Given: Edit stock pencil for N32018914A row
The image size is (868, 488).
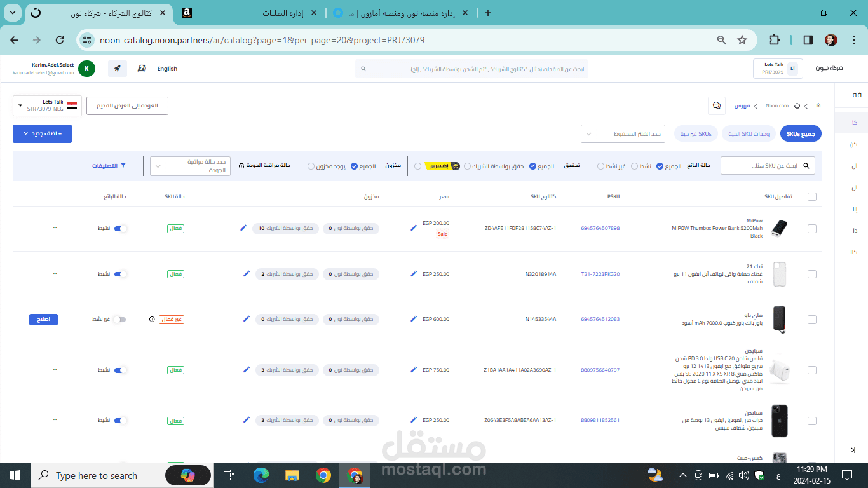Looking at the screenshot, I should click(x=247, y=273).
